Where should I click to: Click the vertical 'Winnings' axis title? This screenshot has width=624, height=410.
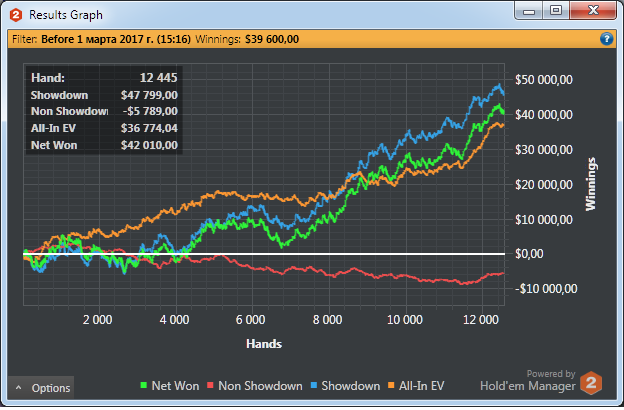tap(591, 184)
